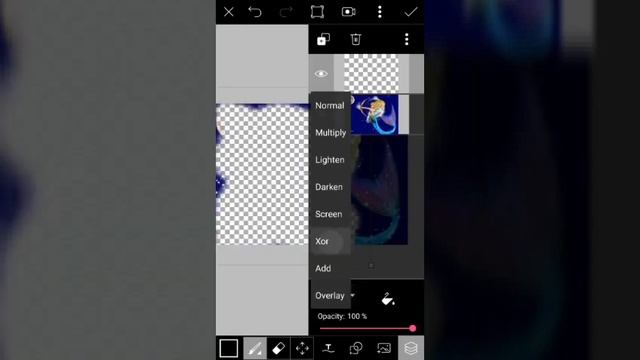Tap the layer fill bucket icon
This screenshot has height=360, width=640.
click(x=388, y=300)
